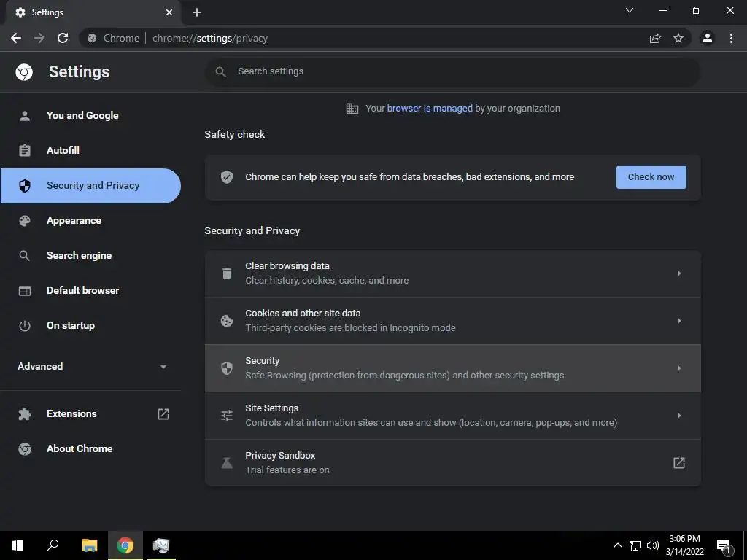Viewport: 747px width, 560px height.
Task: Open the Chrome profile avatar menu
Action: tap(708, 38)
